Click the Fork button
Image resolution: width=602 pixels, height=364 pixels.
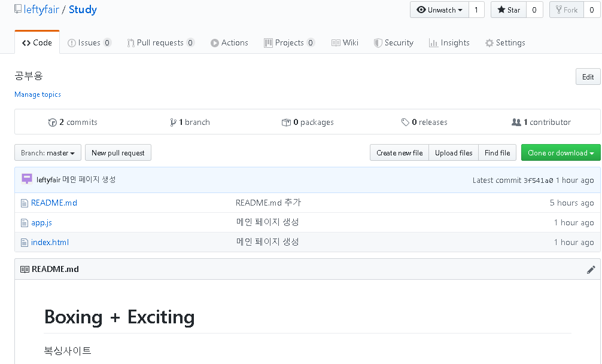click(x=567, y=10)
